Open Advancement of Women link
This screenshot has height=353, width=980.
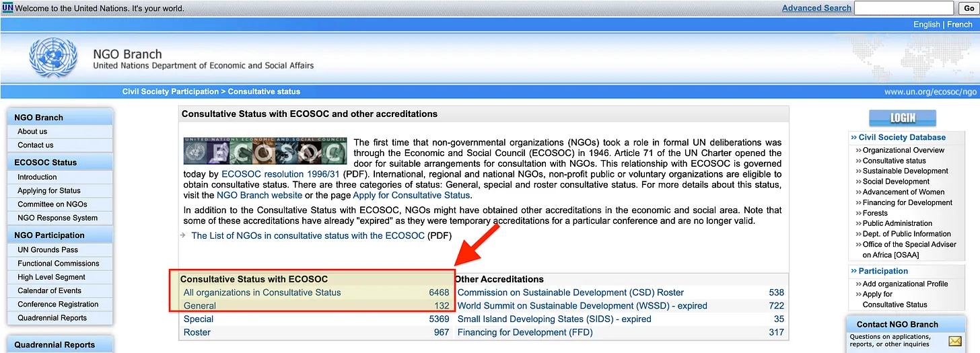(904, 192)
